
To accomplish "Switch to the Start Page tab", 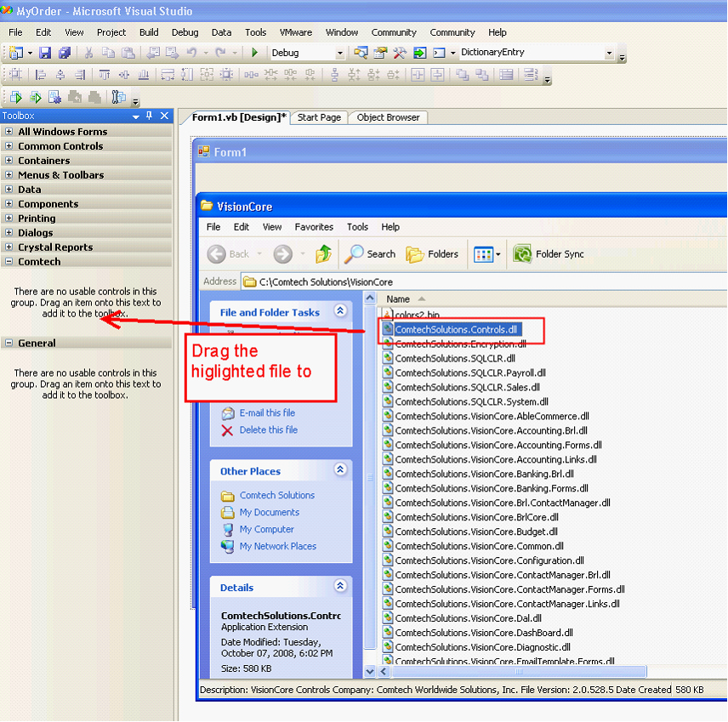I will (319, 118).
